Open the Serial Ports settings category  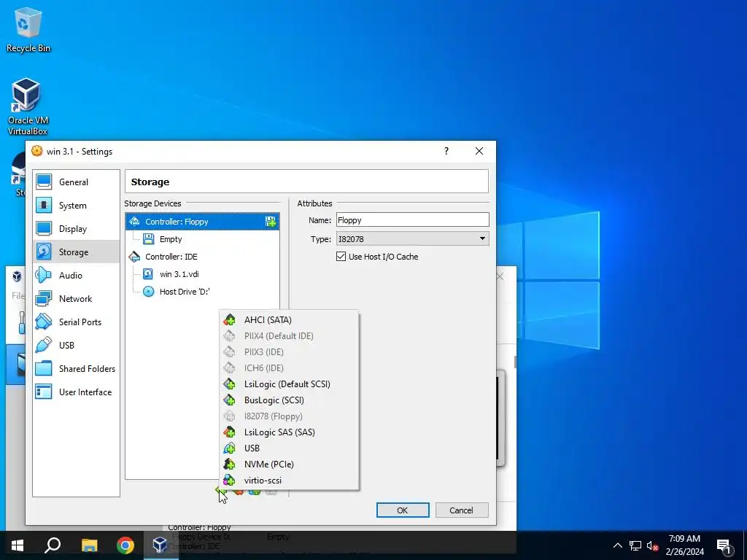click(76, 322)
